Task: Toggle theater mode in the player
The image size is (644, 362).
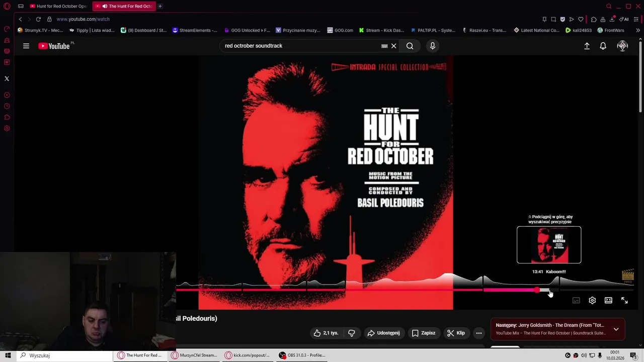Action: click(x=608, y=300)
